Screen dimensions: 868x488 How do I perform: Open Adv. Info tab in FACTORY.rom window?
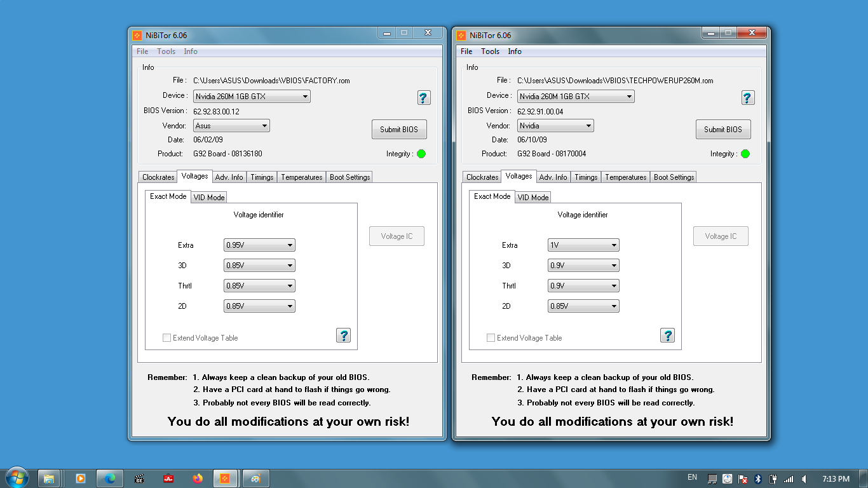click(229, 177)
